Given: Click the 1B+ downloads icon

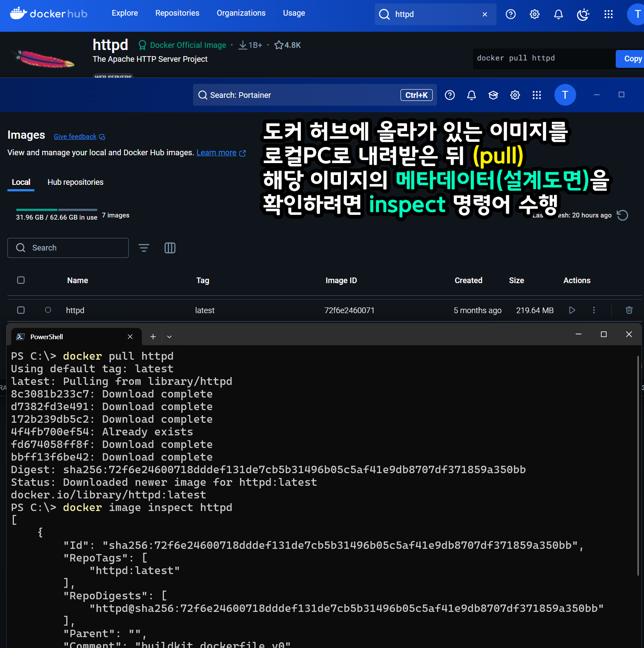Looking at the screenshot, I should pyautogui.click(x=243, y=45).
